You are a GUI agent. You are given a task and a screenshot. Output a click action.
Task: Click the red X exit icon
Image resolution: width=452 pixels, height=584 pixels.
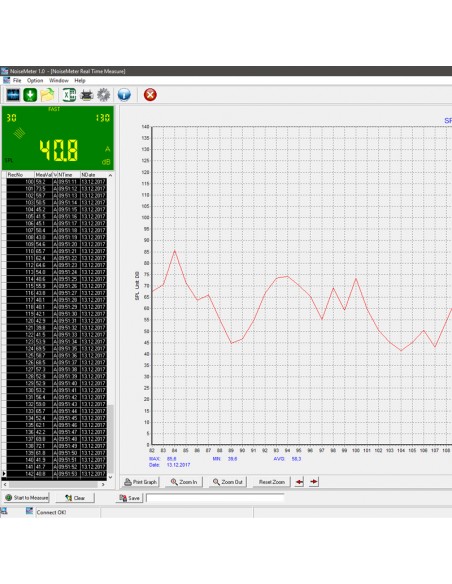tap(150, 95)
